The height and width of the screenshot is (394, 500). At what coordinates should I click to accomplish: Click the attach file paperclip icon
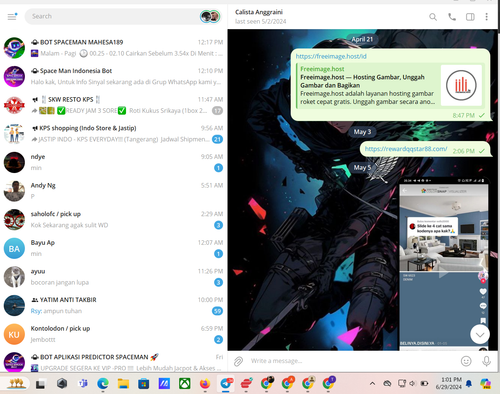click(x=238, y=361)
